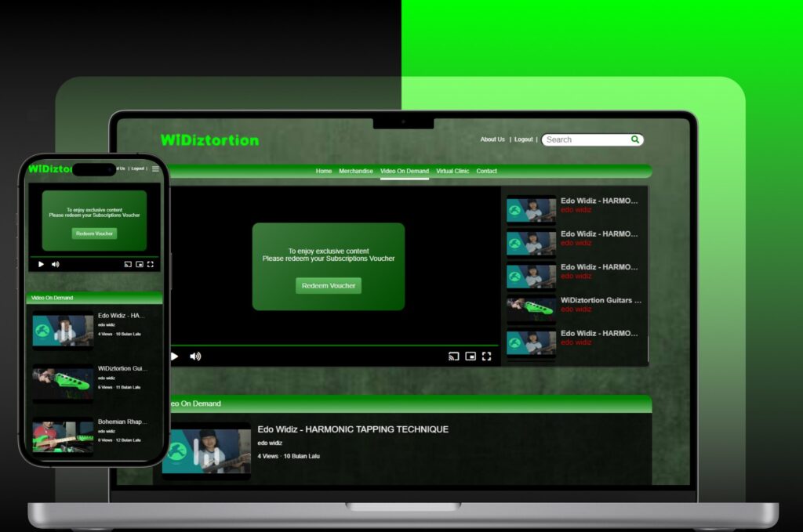Open Edo Widiz - HA... thumbnail on phone
The width and height of the screenshot is (803, 532).
pos(63,331)
